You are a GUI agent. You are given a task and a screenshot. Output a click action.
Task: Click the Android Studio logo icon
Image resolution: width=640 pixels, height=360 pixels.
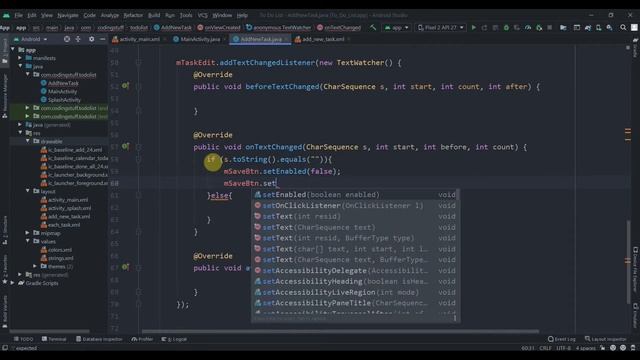coord(6,15)
